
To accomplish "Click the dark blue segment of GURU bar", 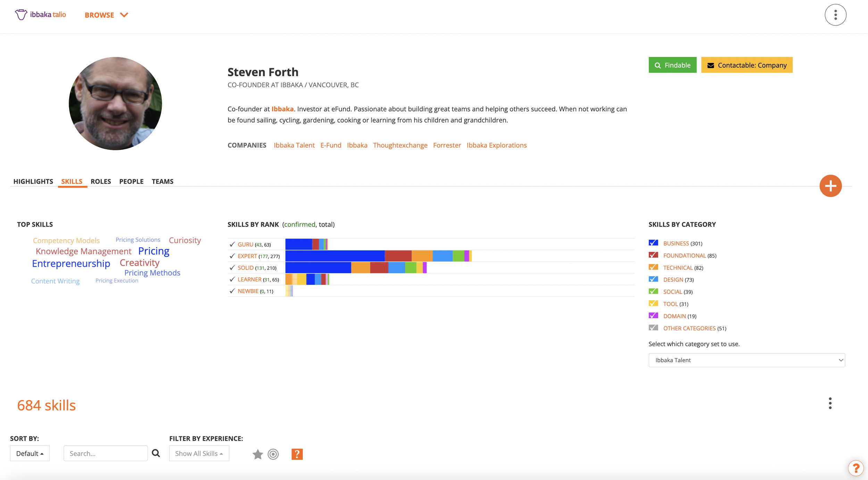I will pos(299,244).
